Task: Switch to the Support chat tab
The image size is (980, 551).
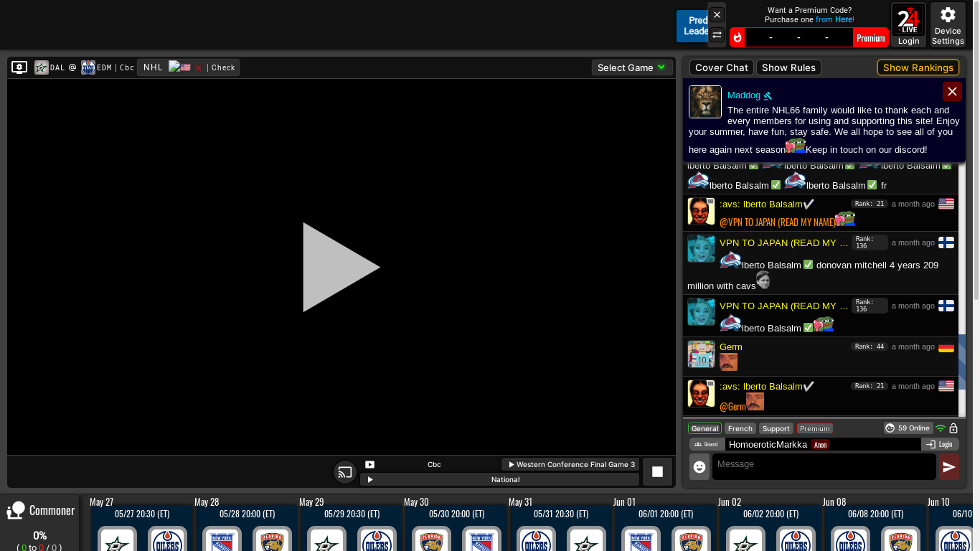Action: point(776,428)
